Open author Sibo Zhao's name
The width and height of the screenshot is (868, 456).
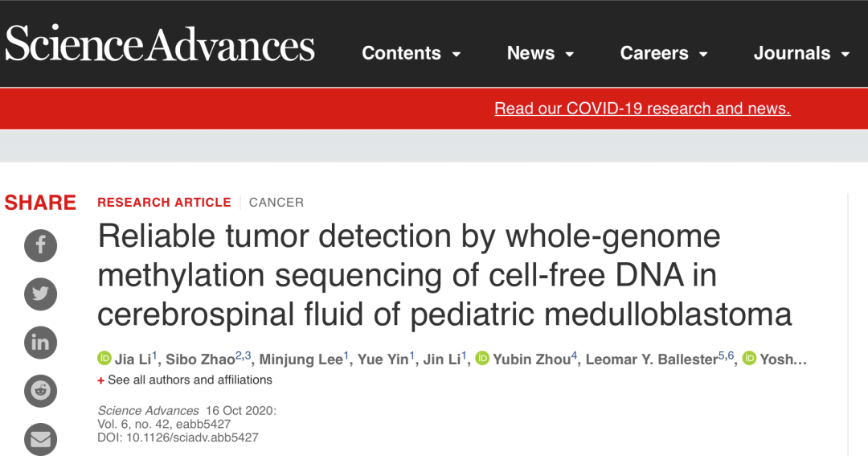point(200,359)
